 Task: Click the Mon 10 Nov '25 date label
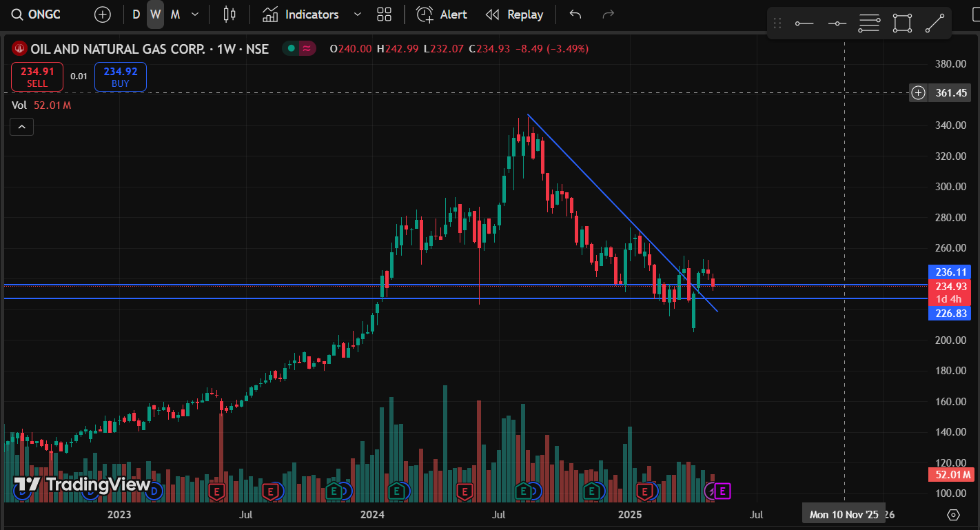[844, 515]
